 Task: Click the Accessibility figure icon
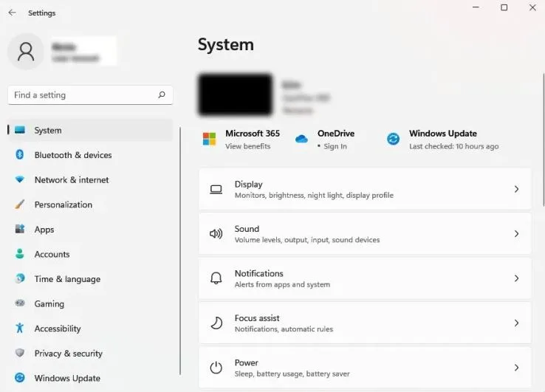pyautogui.click(x=20, y=328)
